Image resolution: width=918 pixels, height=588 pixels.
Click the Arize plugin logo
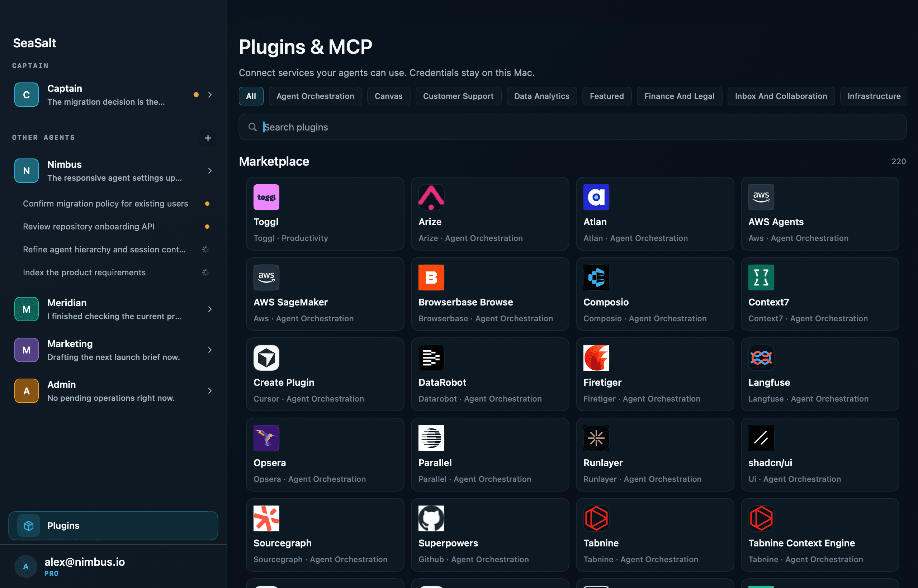click(431, 197)
